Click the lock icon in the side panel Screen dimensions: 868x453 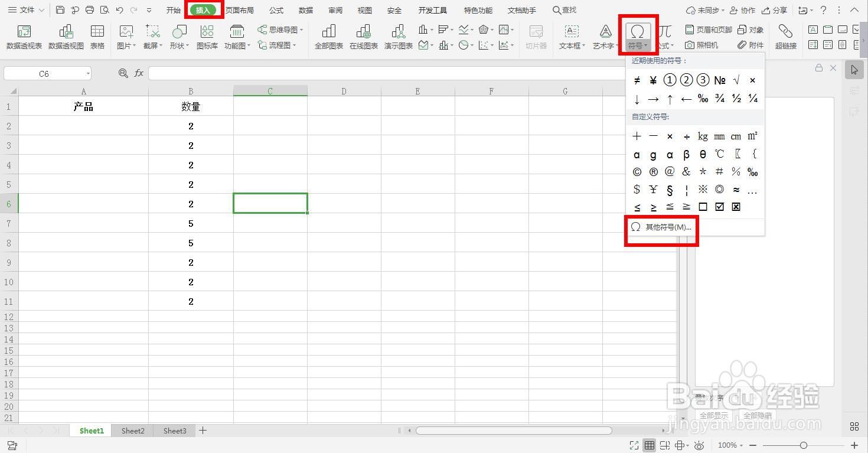pos(819,68)
